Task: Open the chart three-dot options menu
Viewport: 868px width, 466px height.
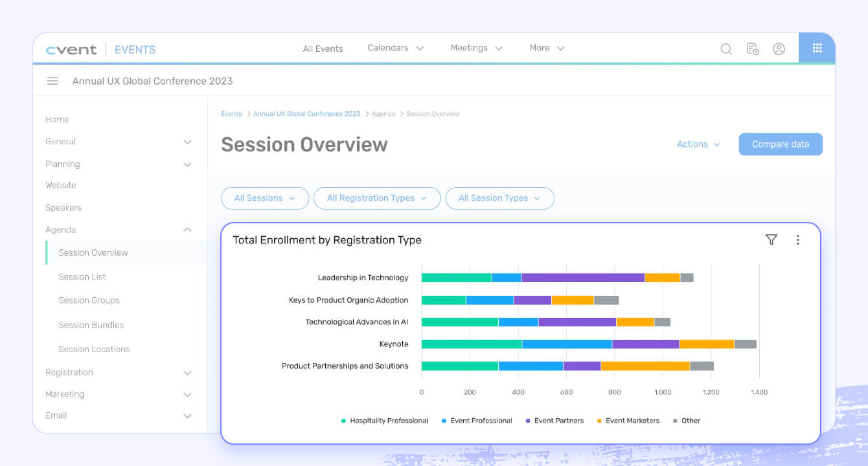Action: click(797, 239)
